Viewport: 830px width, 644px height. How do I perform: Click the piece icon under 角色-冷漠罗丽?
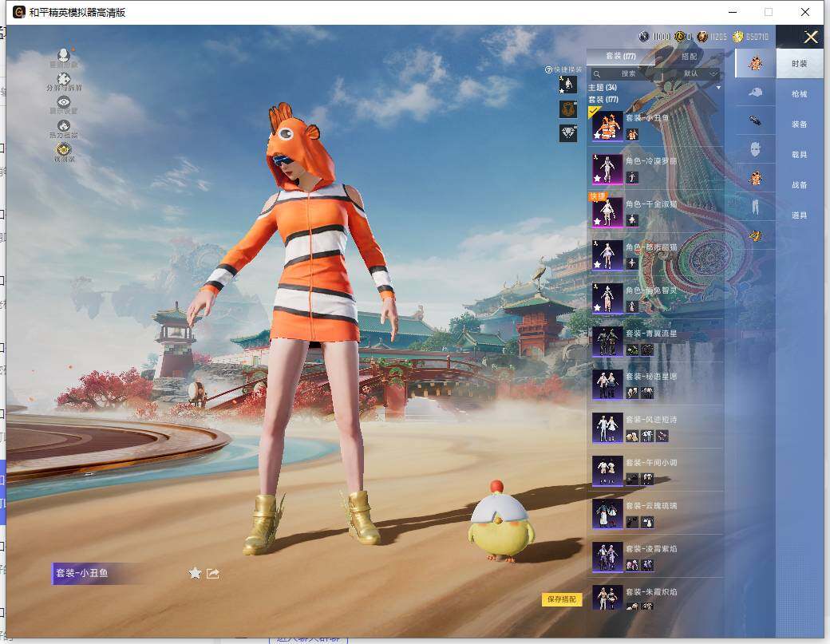pyautogui.click(x=632, y=177)
